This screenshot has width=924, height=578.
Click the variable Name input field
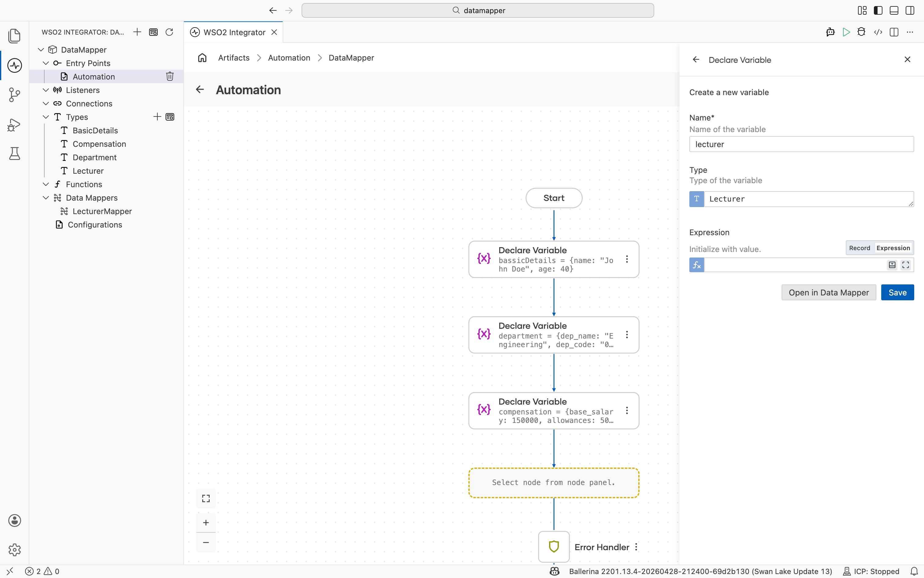[801, 144]
